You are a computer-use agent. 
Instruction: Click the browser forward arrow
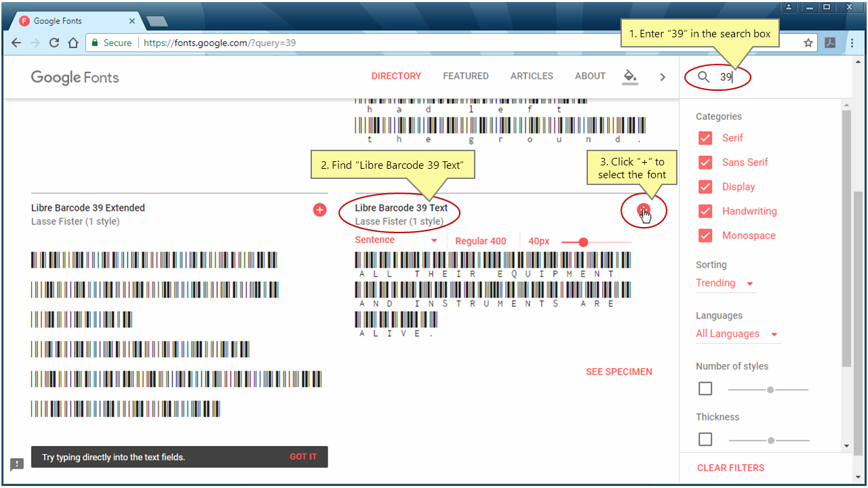[35, 43]
